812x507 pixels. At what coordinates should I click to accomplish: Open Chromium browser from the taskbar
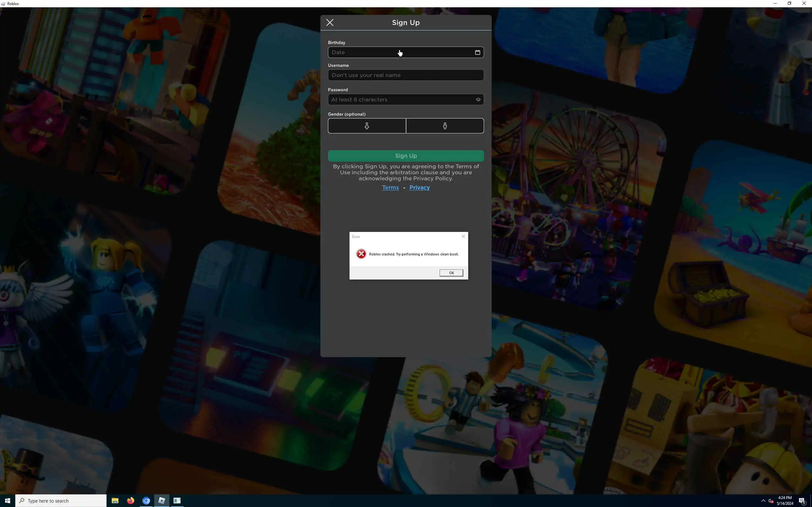click(146, 501)
